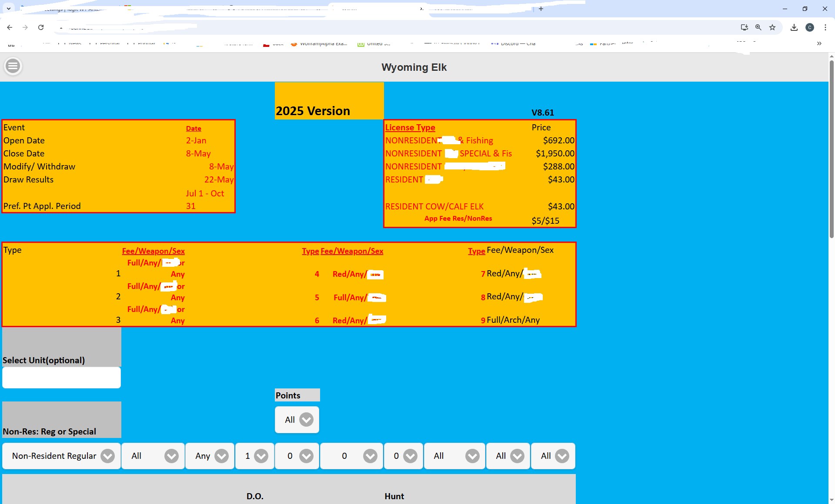Screen dimensions: 835x504
Task: Open the dropdown showing value 1
Action: [255, 456]
